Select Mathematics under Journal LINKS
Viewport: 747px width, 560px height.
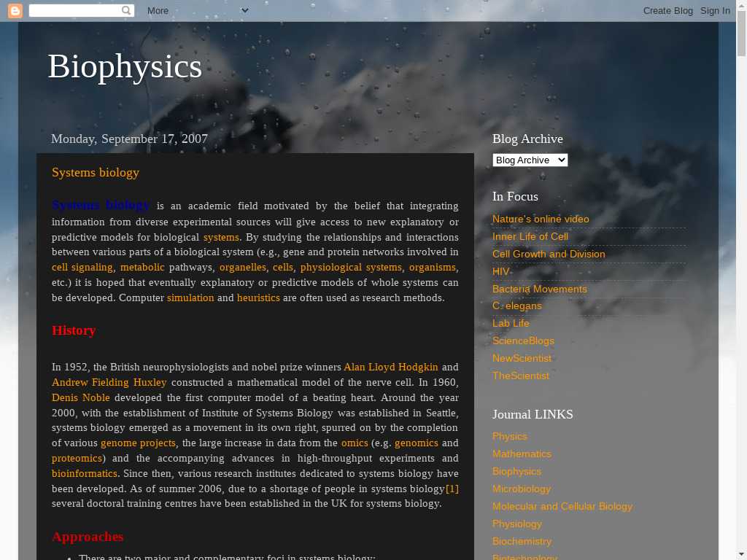click(522, 454)
